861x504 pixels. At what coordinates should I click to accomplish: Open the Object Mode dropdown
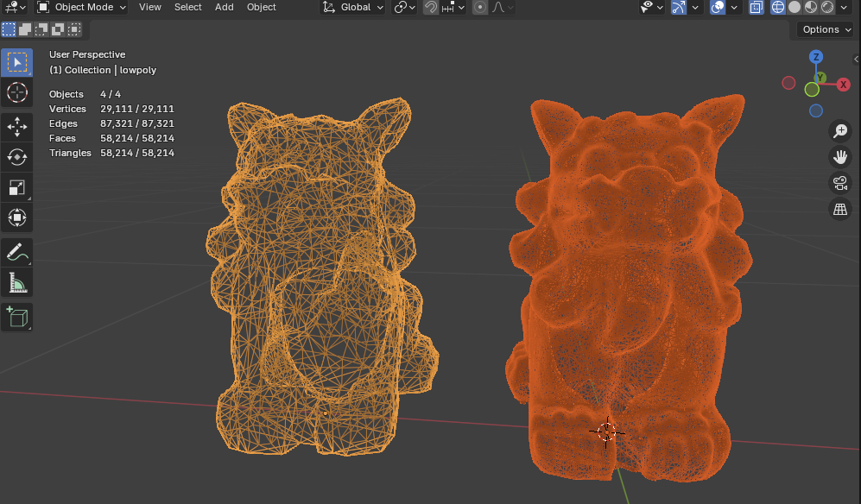coord(81,7)
